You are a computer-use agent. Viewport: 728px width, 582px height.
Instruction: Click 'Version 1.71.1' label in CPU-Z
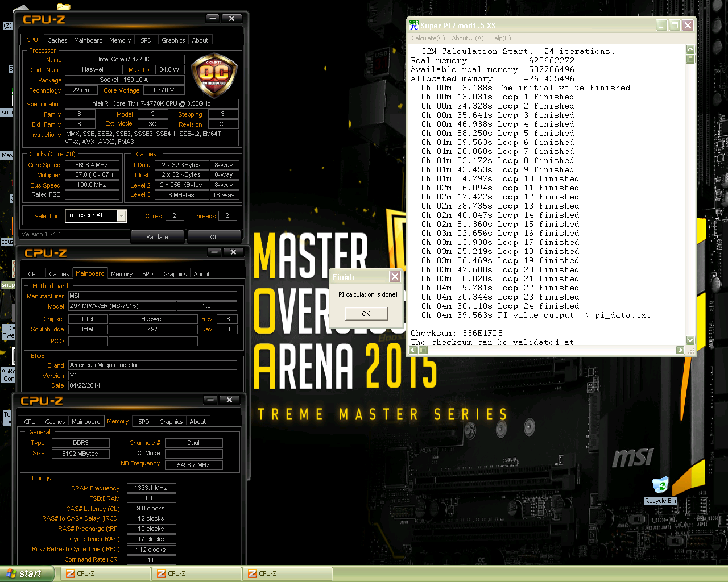point(41,234)
